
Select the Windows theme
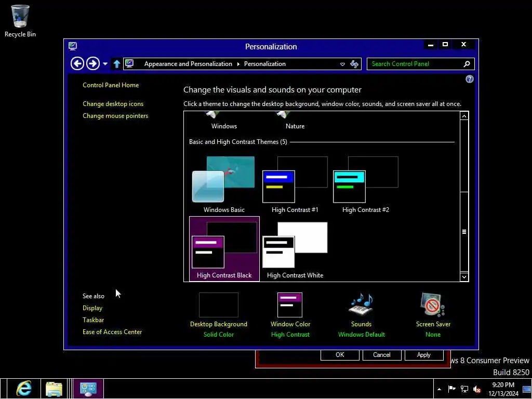[x=224, y=121]
